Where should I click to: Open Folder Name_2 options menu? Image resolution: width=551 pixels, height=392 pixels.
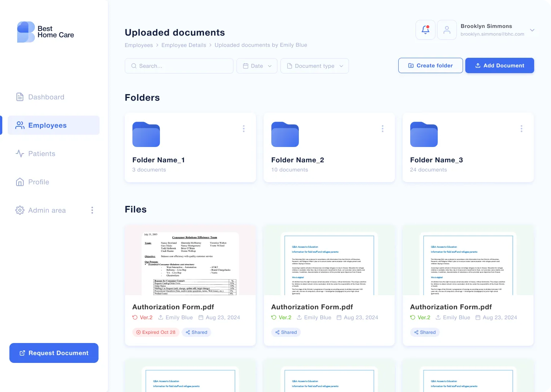(383, 129)
